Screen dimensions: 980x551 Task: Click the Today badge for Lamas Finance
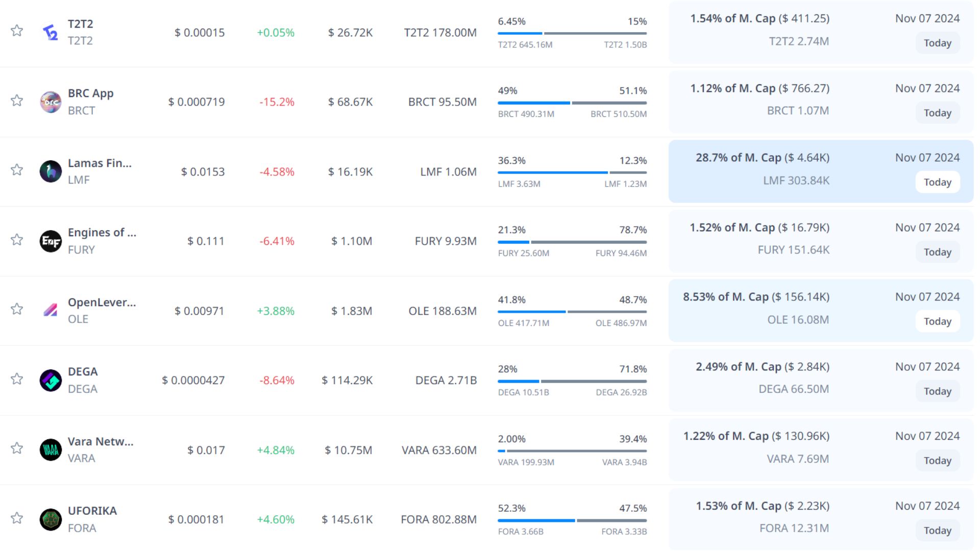click(937, 182)
